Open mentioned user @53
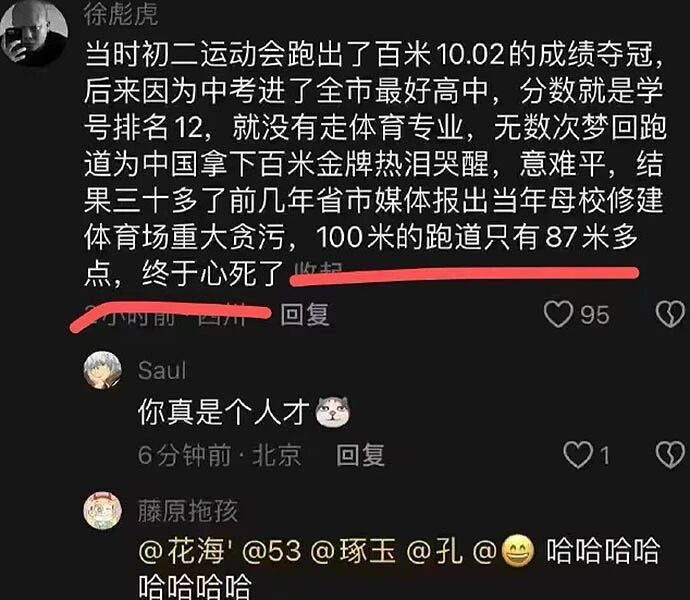The image size is (690, 600). pyautogui.click(x=272, y=552)
